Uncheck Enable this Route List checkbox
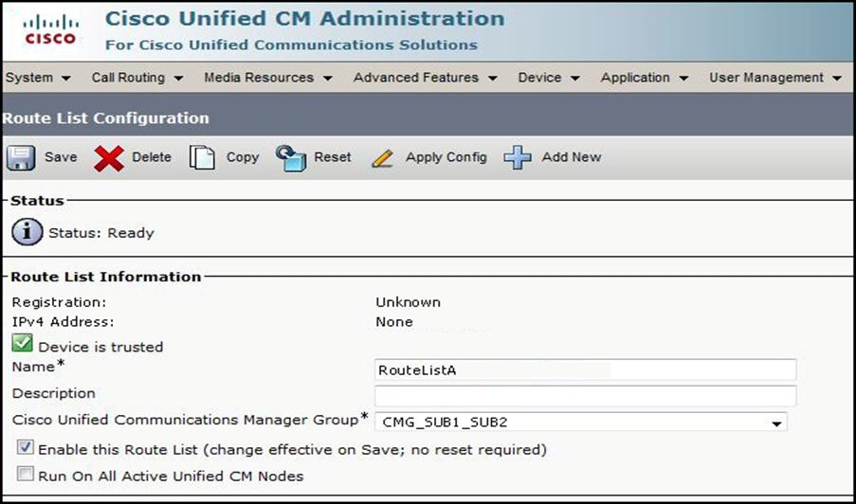Image resolution: width=856 pixels, height=504 pixels. click(26, 448)
